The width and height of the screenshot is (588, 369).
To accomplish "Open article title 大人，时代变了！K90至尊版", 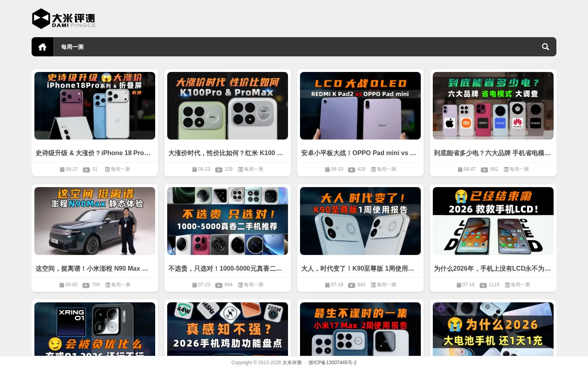I will [358, 269].
